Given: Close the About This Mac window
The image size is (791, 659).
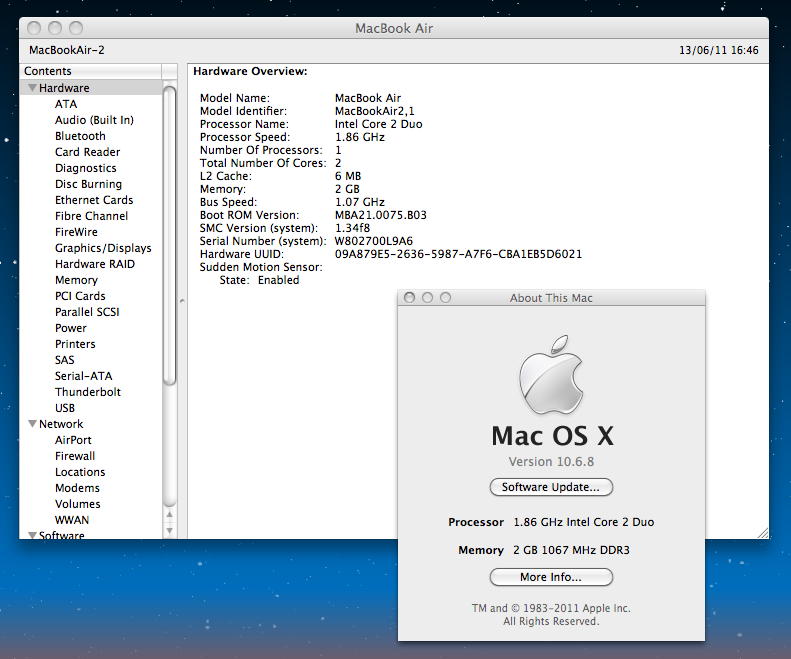Looking at the screenshot, I should click(x=410, y=298).
